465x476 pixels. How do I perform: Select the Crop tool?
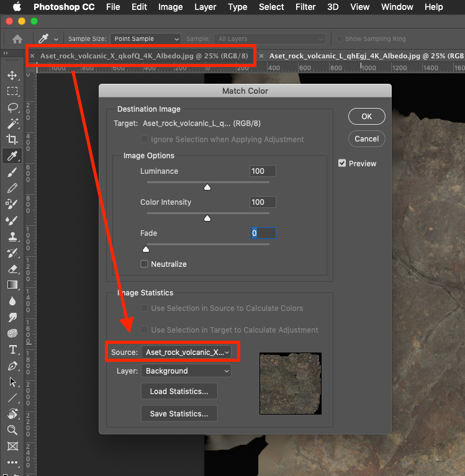tap(12, 140)
